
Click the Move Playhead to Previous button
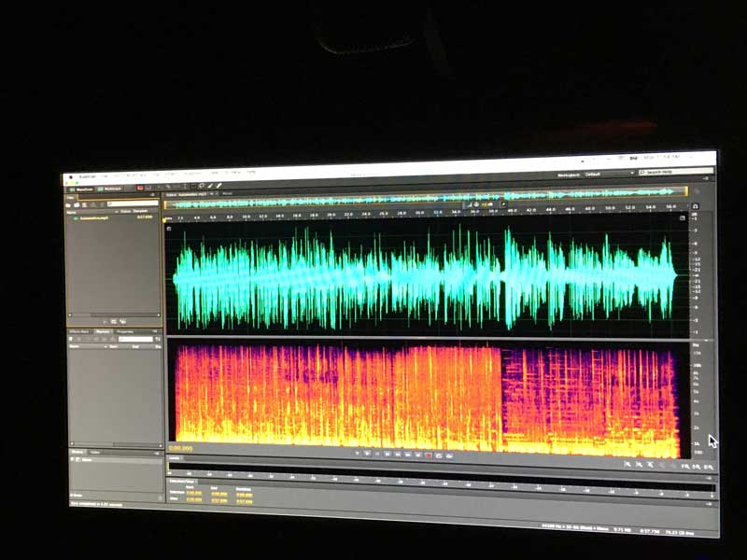coord(387,455)
